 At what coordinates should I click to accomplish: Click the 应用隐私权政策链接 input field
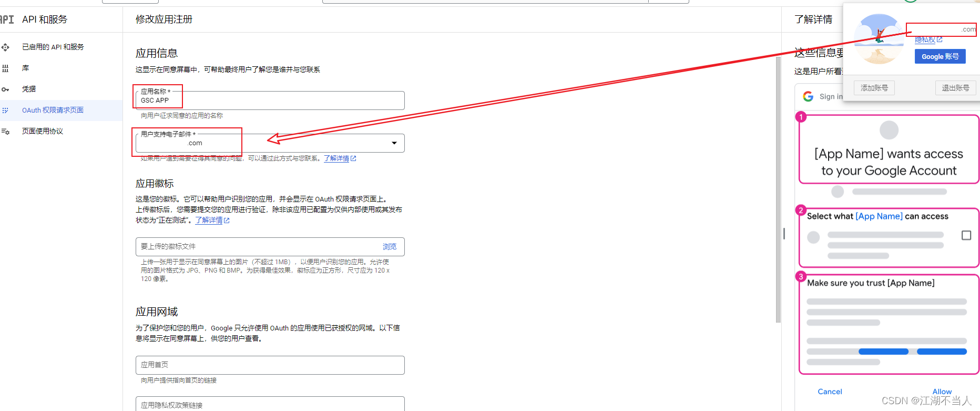point(270,404)
